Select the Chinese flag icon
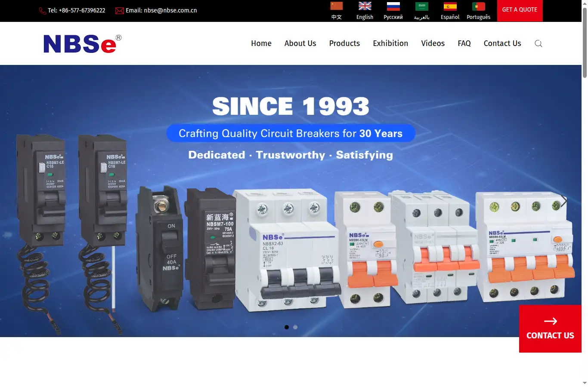The width and height of the screenshot is (588, 387). point(337,6)
